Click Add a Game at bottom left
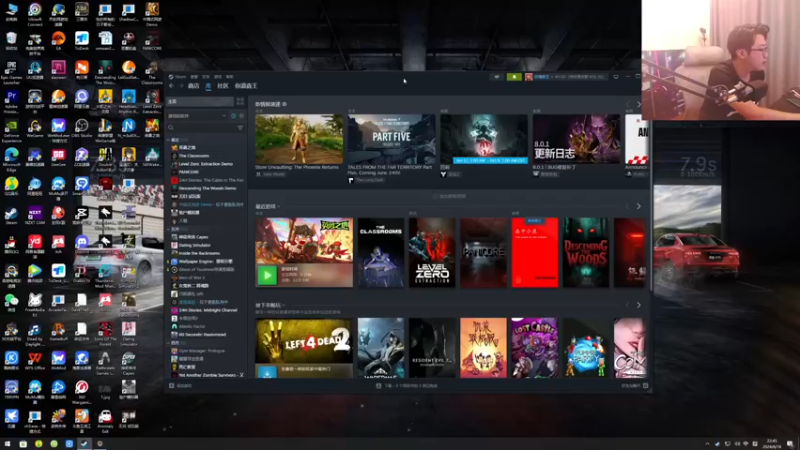The image size is (800, 450). (181, 386)
